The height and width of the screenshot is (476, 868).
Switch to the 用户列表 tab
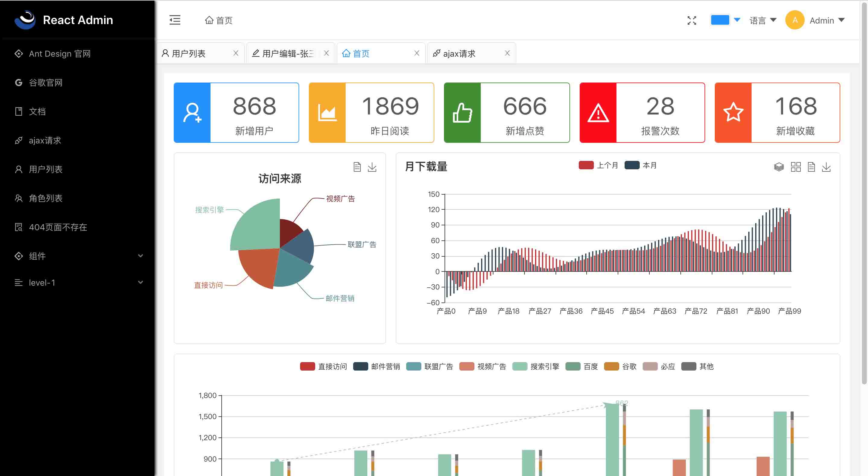coord(189,53)
